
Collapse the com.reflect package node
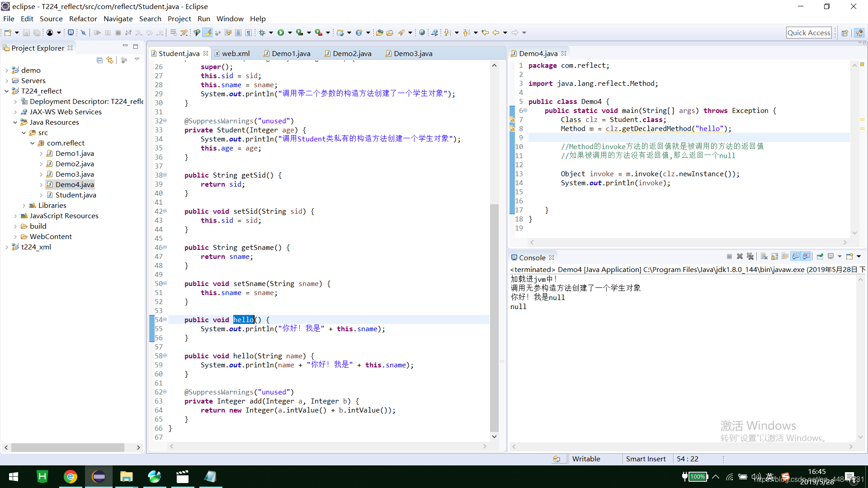(x=32, y=143)
